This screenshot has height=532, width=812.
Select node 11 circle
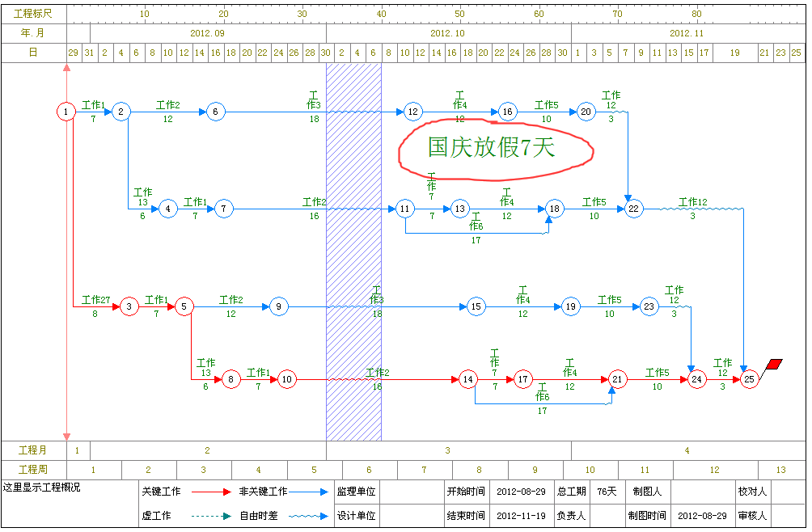pos(405,209)
